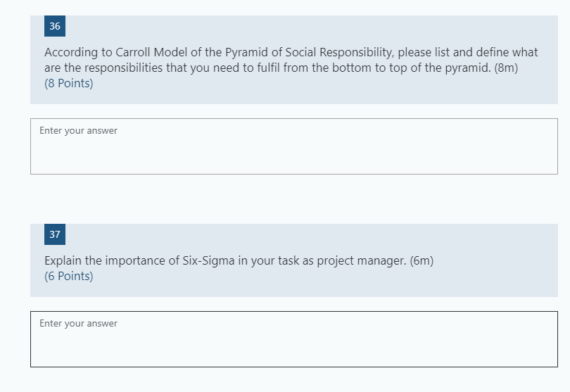
Task: Select the "(8 Points)" label
Action: (68, 83)
